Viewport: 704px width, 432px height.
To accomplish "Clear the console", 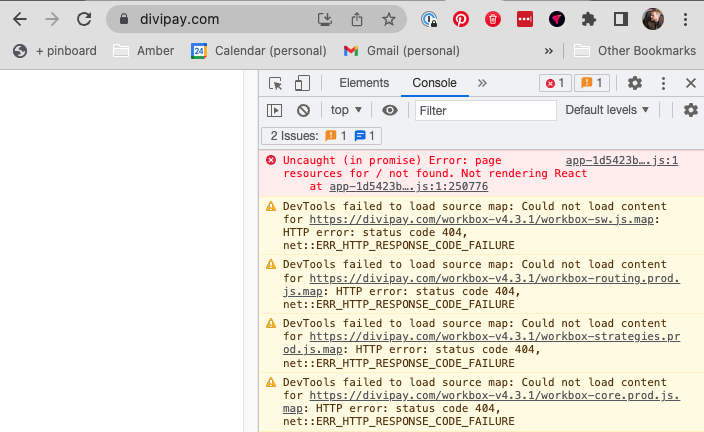I will click(x=304, y=110).
